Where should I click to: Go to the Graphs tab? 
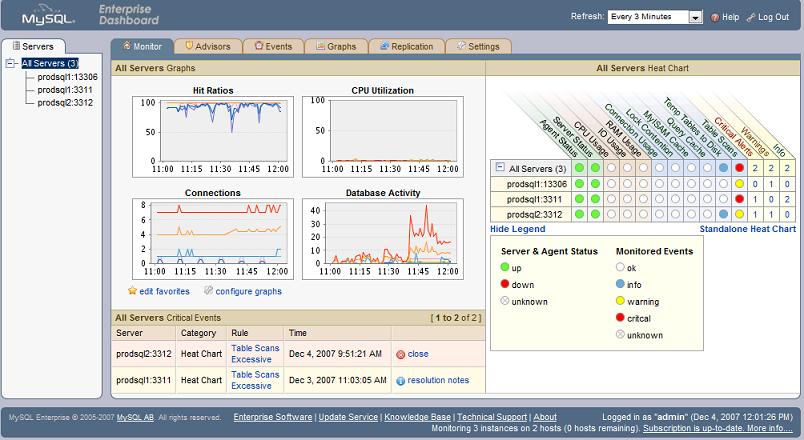[336, 46]
